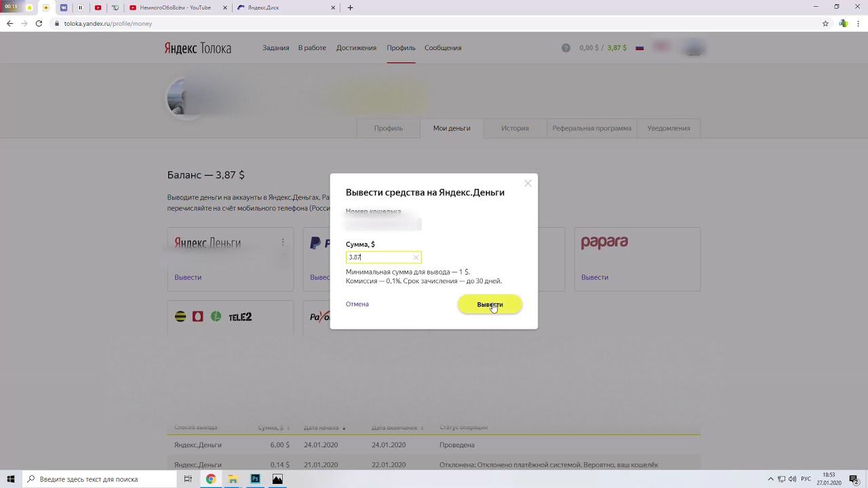
Task: Click the Papara logo
Action: (604, 243)
